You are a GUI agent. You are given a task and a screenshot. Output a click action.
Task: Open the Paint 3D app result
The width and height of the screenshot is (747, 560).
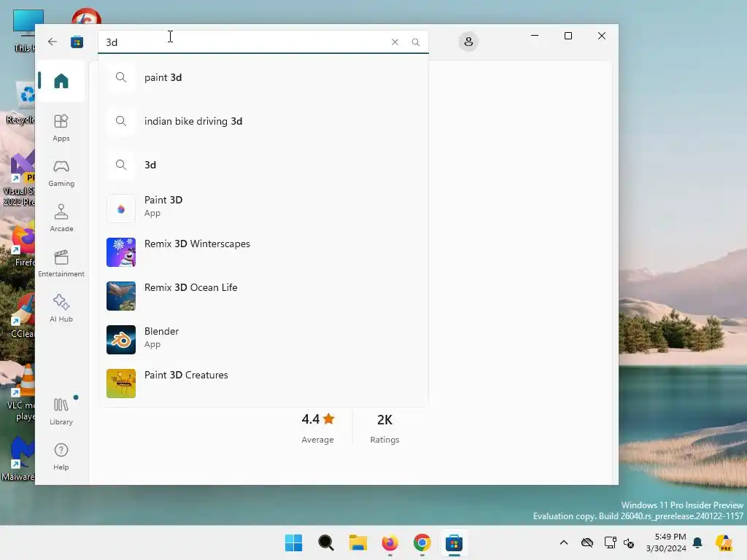pos(263,209)
